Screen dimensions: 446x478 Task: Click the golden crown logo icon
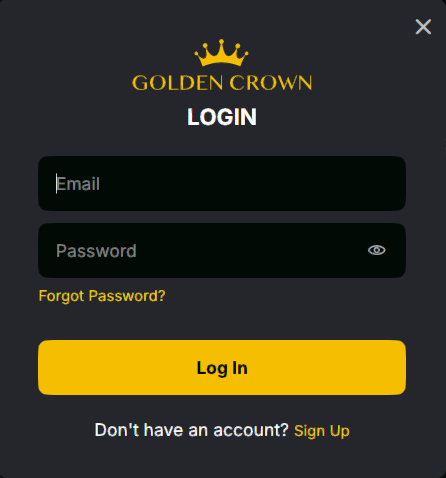click(221, 53)
